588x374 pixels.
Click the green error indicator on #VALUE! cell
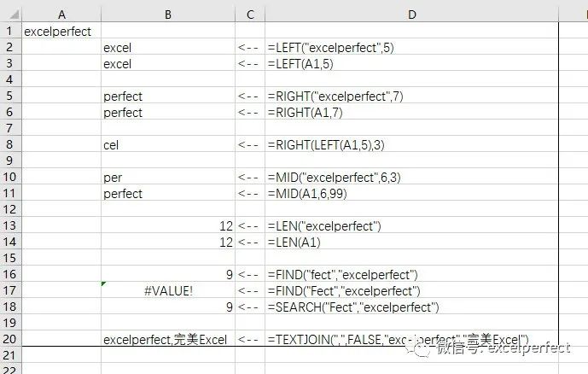pyautogui.click(x=104, y=283)
